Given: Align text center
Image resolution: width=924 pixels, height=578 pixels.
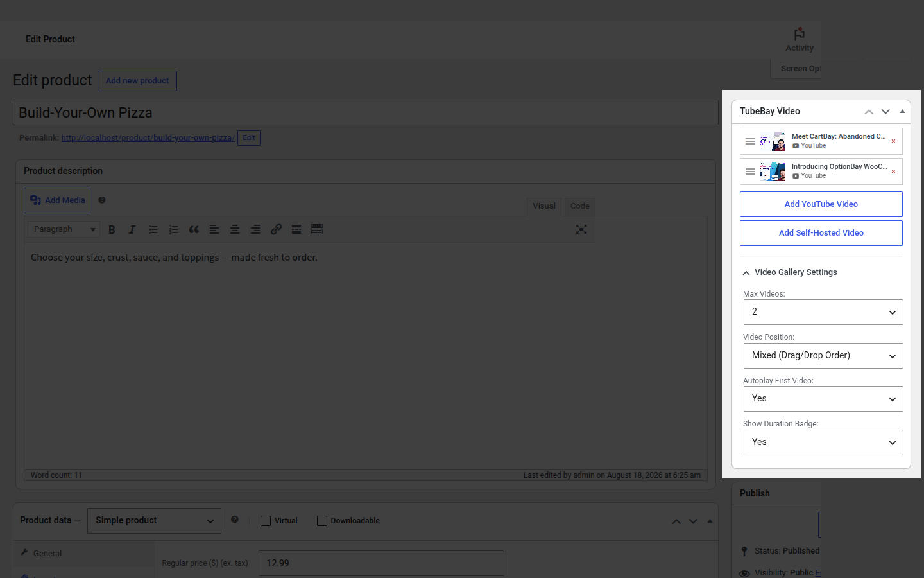Looking at the screenshot, I should [235, 229].
